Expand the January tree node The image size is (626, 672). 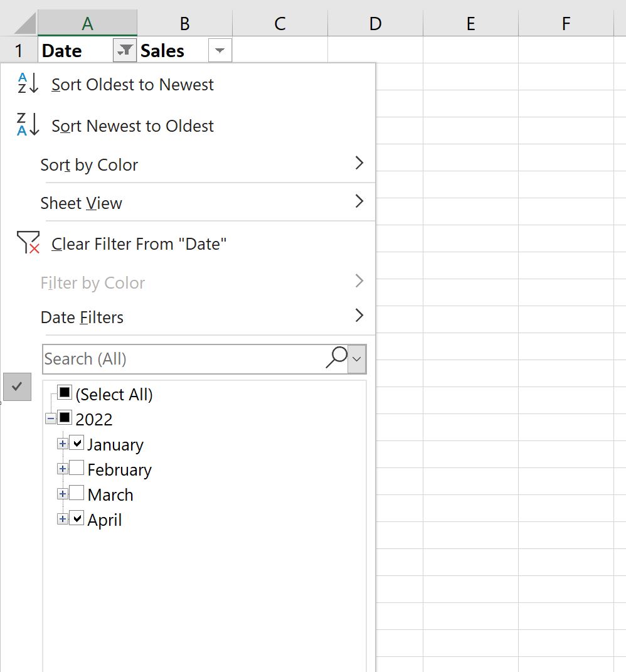62,442
